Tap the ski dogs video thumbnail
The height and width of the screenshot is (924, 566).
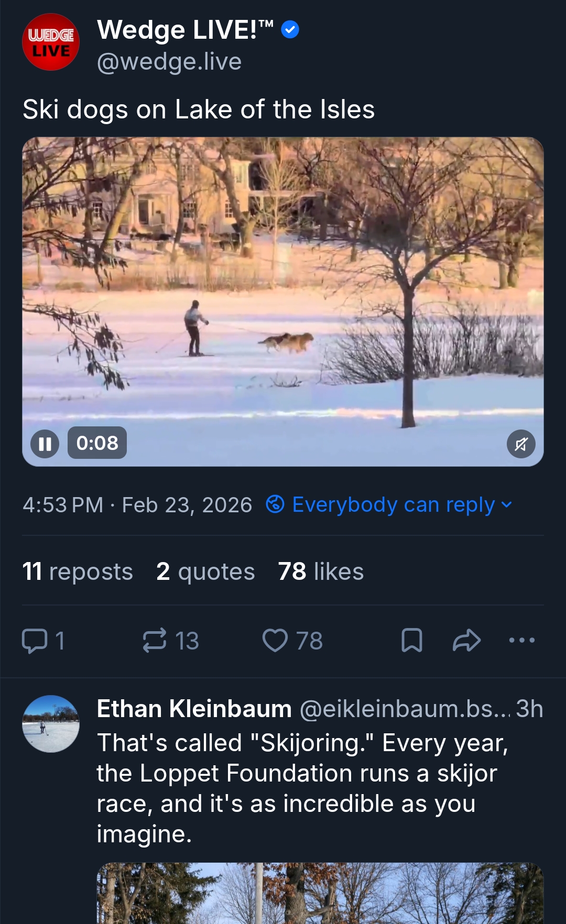[283, 293]
